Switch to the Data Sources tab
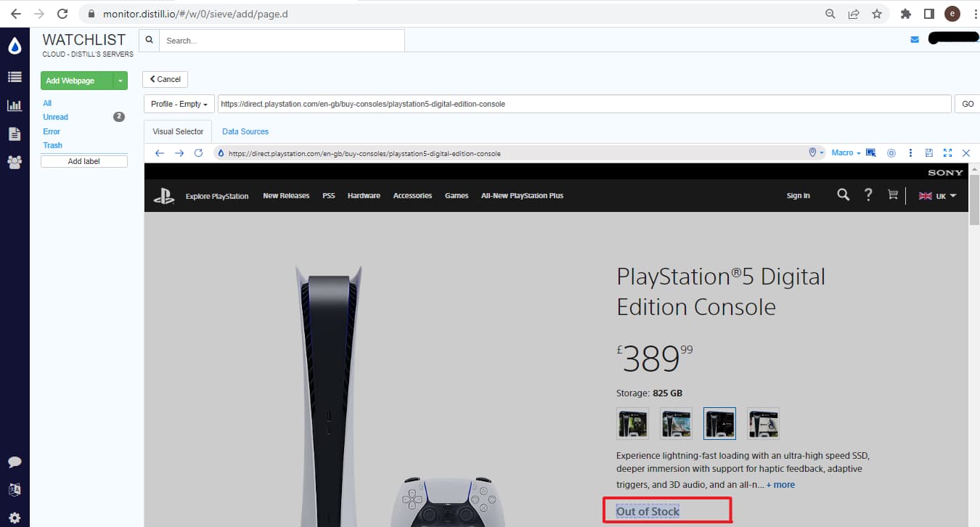Screen dimensions: 980x527 point(245,131)
